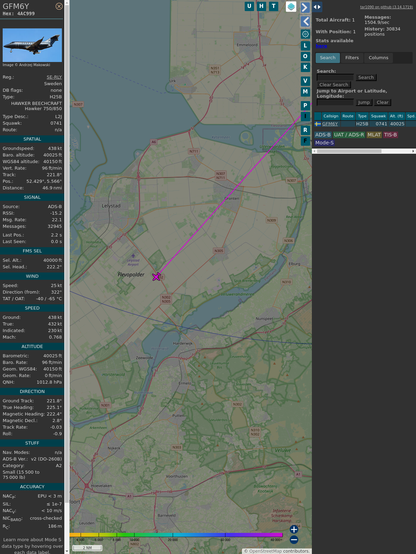Open the tar1090 on github link
Image resolution: width=416 pixels, height=554 pixels.
click(386, 7)
